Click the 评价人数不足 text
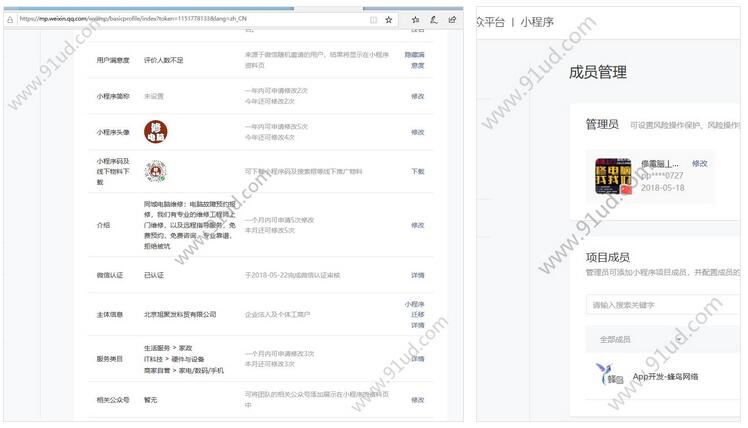 163,60
